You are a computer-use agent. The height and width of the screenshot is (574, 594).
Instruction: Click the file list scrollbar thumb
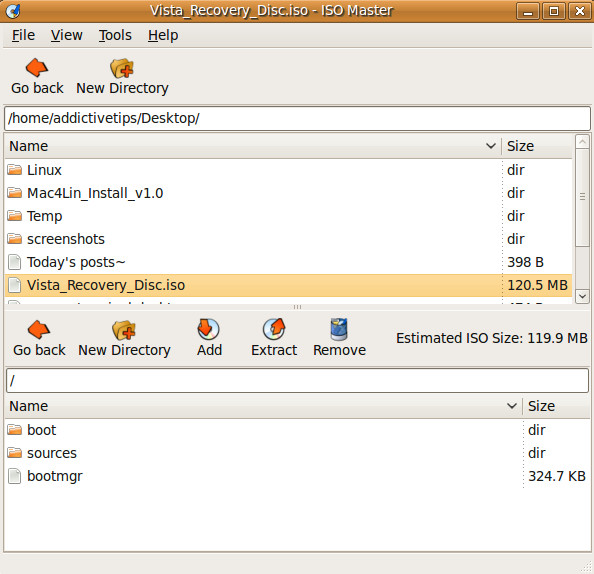coord(582,197)
